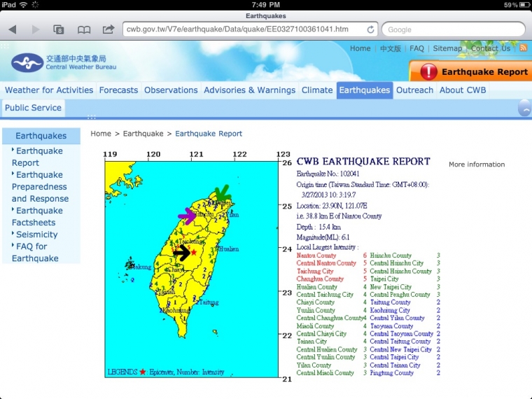This screenshot has width=532, height=399.
Task: Open the Contact Us link
Action: tap(490, 48)
